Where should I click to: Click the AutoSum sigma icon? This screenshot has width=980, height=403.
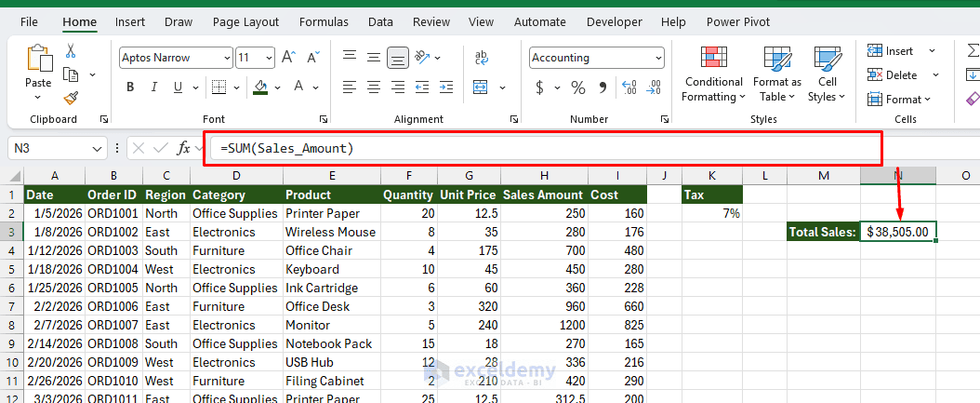973,50
